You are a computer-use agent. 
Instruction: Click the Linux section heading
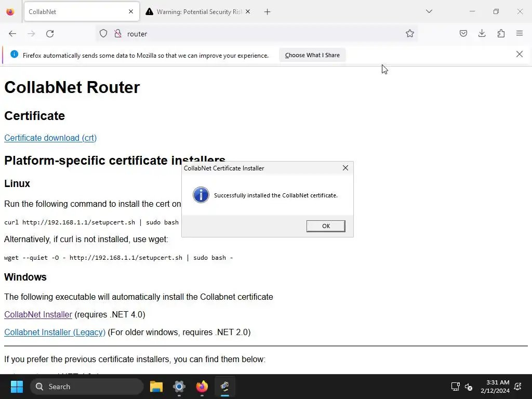(17, 183)
